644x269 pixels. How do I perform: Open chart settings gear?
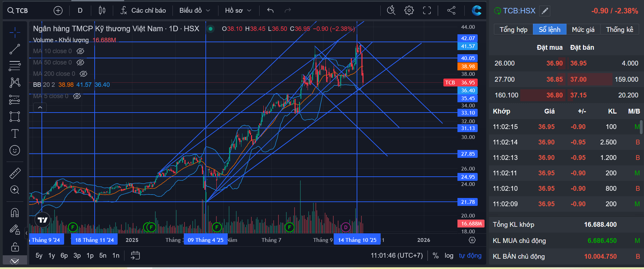coord(409,11)
